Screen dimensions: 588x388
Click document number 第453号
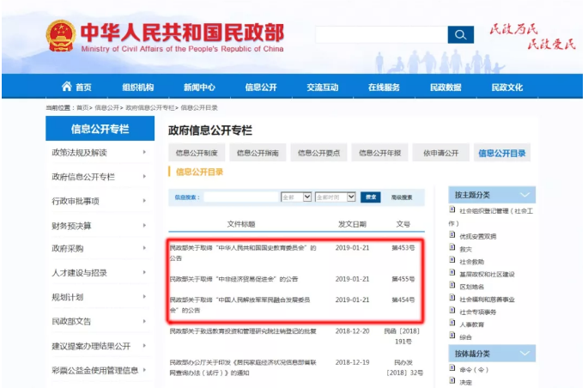(403, 248)
